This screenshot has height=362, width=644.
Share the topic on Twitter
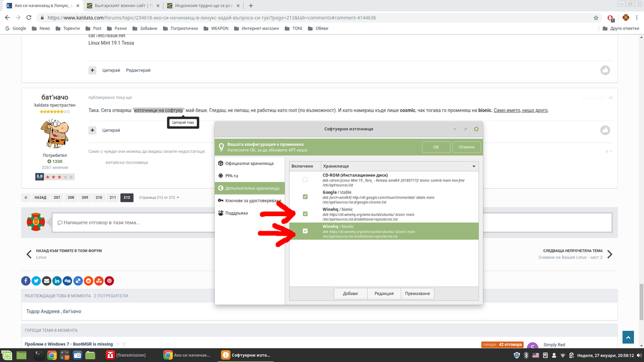(36, 281)
